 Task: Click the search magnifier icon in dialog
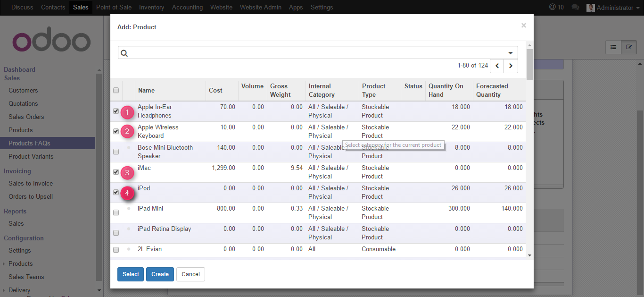pyautogui.click(x=124, y=53)
